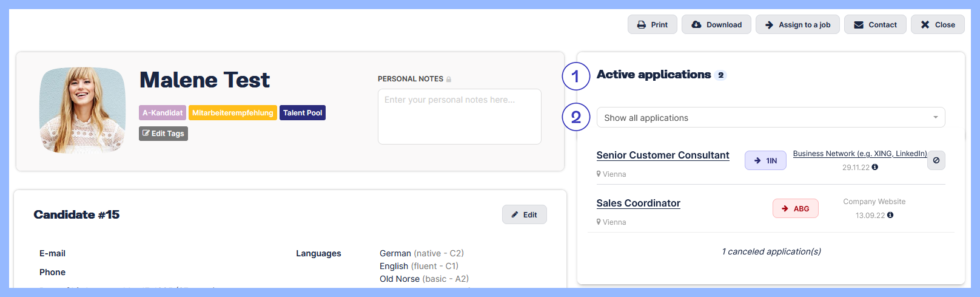This screenshot has height=297, width=980.
Task: Click the Print button
Action: (652, 25)
